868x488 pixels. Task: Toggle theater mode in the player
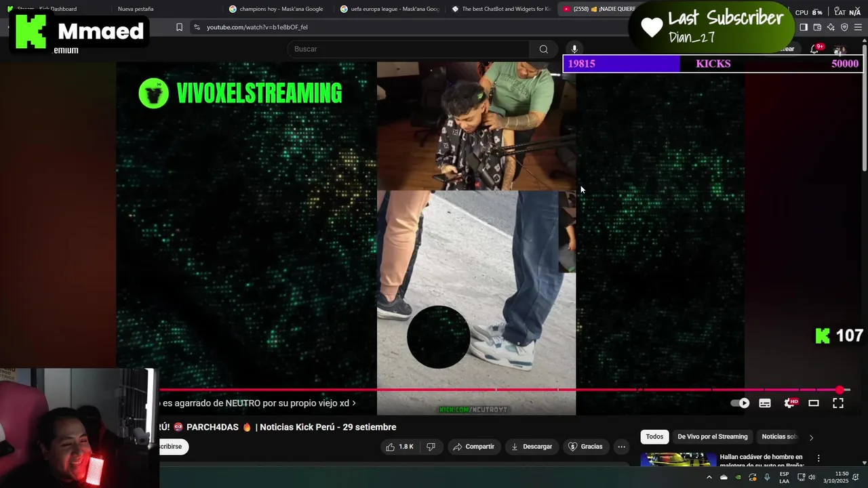coord(814,403)
